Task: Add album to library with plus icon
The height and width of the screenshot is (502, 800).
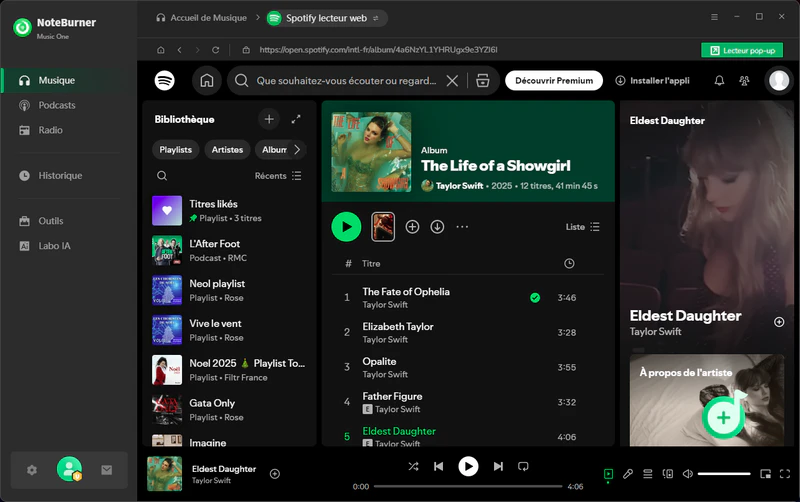Action: tap(412, 227)
